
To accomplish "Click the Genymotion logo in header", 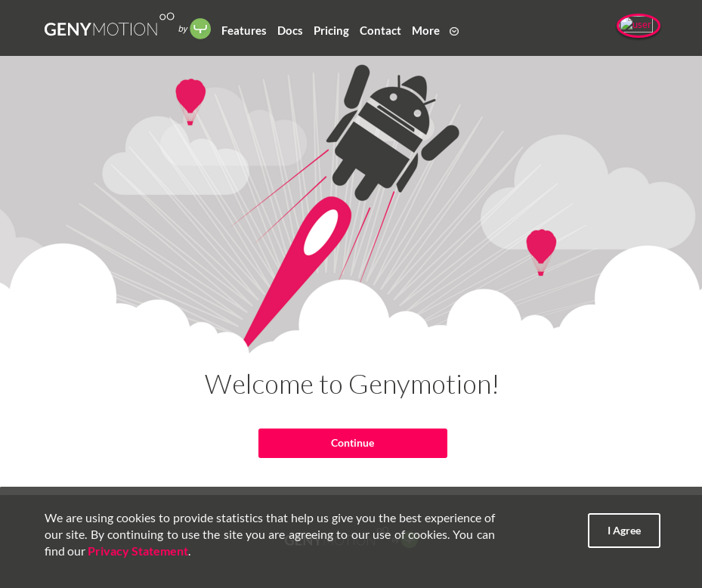I will coord(109,26).
